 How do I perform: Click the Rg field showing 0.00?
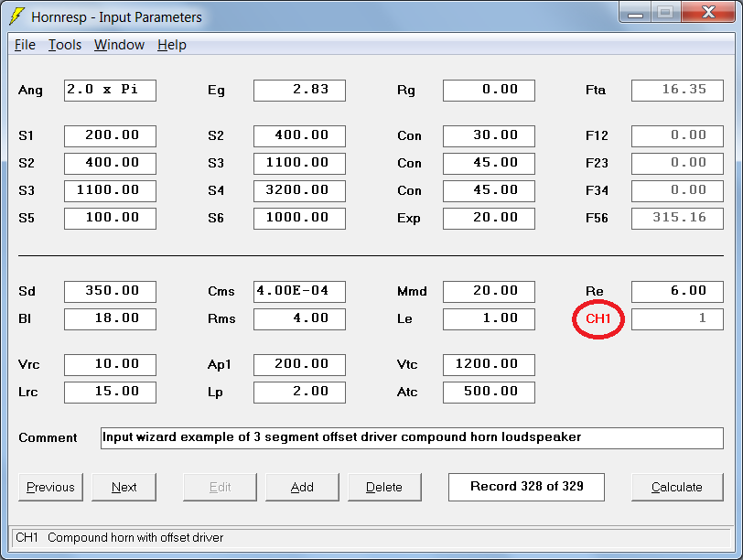coord(489,91)
